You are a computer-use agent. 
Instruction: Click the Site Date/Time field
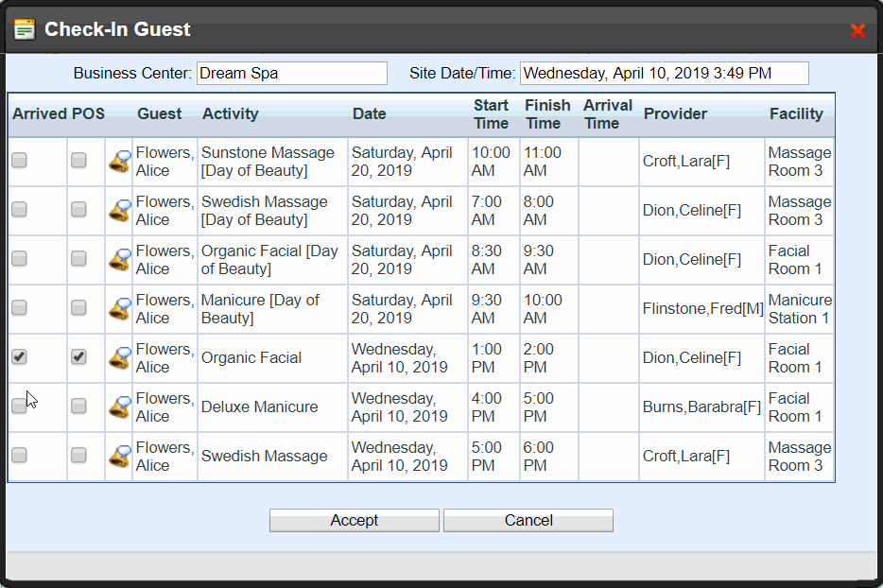[665, 73]
